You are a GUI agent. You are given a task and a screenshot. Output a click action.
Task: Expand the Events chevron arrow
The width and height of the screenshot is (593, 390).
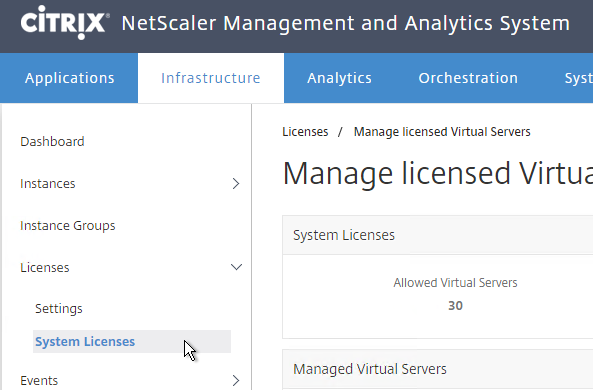236,381
